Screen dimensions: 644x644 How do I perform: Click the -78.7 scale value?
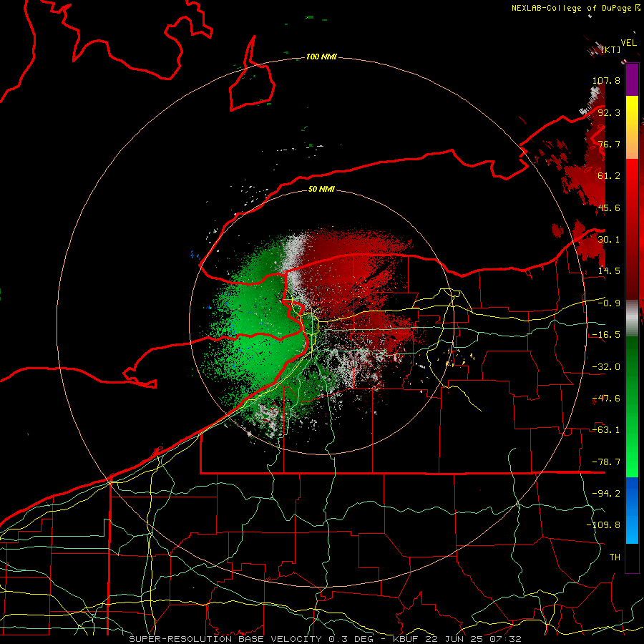[606, 462]
